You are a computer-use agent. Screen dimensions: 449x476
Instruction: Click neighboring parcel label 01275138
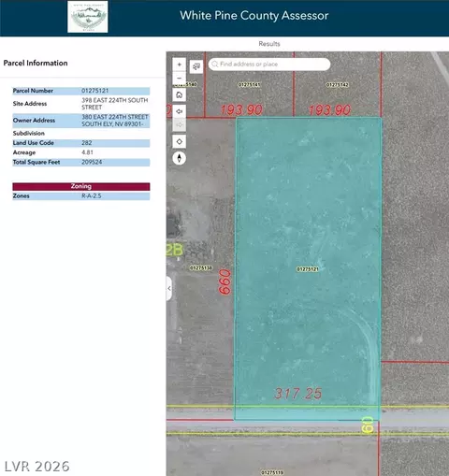click(x=201, y=268)
